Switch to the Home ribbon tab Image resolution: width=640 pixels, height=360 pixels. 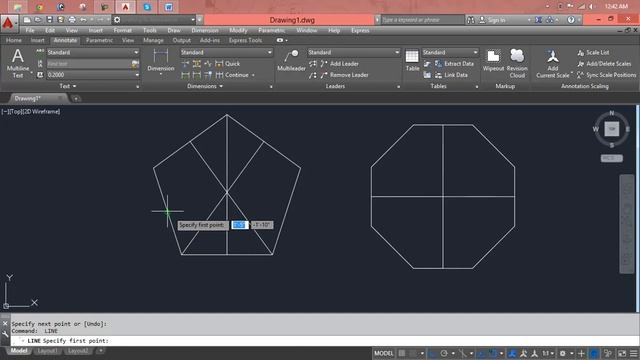pyautogui.click(x=13, y=40)
